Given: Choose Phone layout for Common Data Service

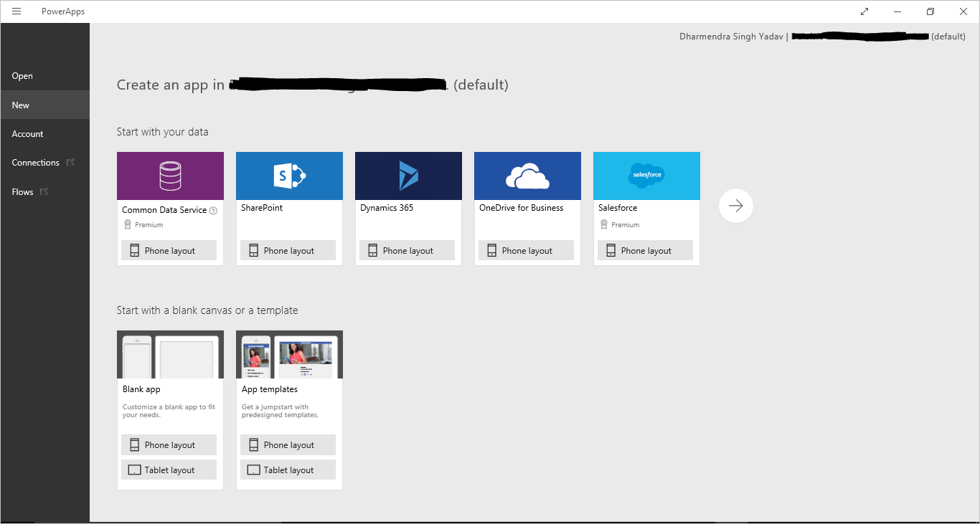Looking at the screenshot, I should point(169,250).
